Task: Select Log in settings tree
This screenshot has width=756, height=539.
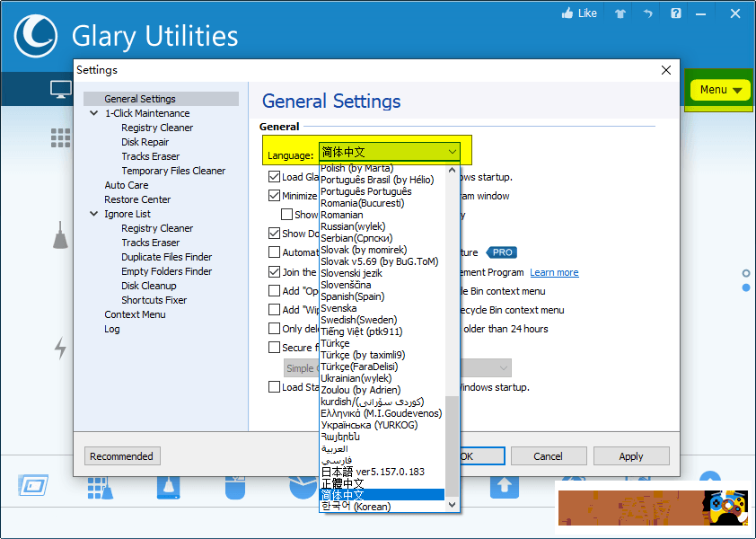Action: [x=112, y=329]
